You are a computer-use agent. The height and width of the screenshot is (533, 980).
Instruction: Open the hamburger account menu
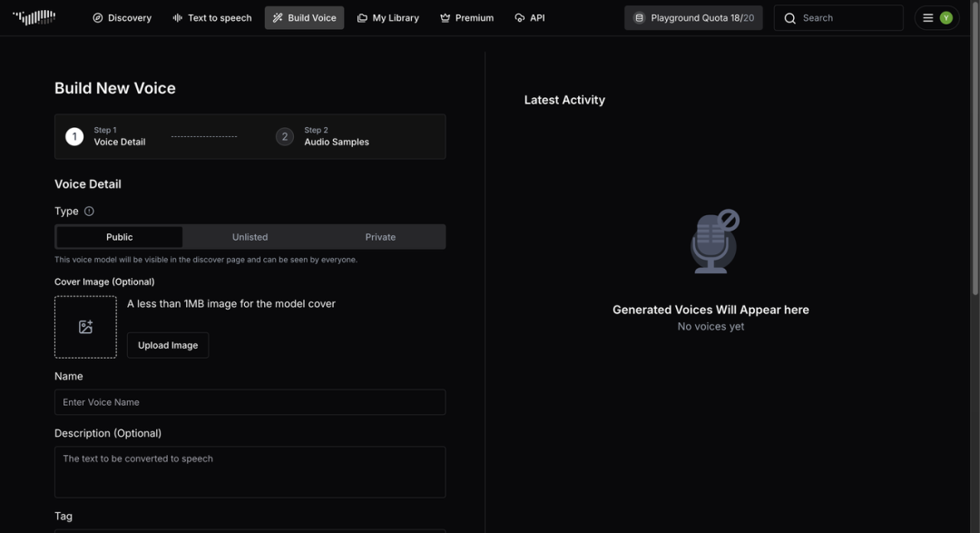pos(927,18)
